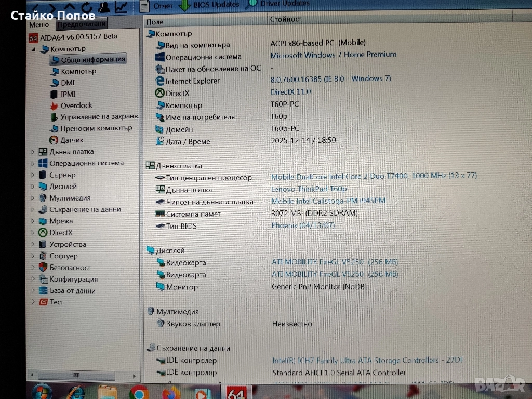Collapse the Компютър tree node
Viewport: 532px width, 399px height.
(34, 49)
